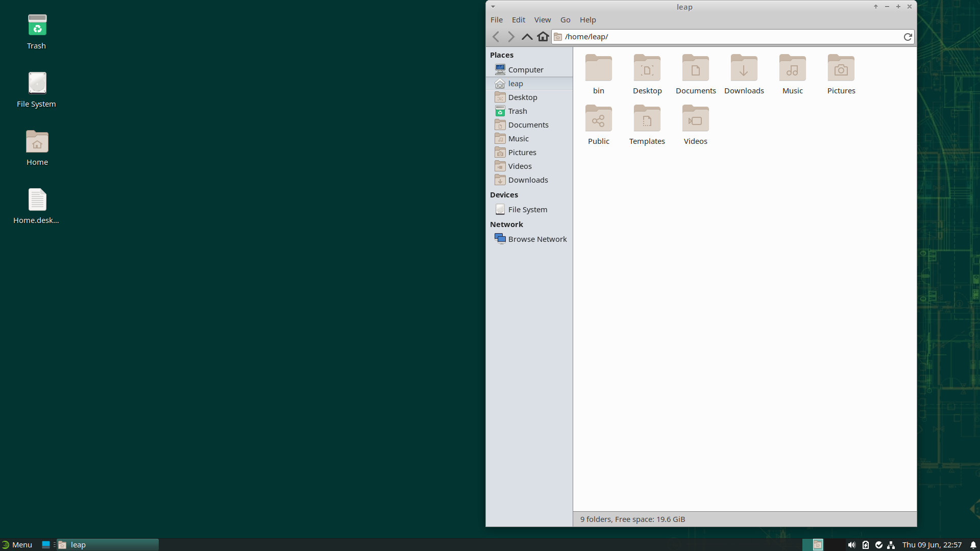The height and width of the screenshot is (551, 980).
Task: Select Browse Network in sidebar
Action: click(537, 239)
